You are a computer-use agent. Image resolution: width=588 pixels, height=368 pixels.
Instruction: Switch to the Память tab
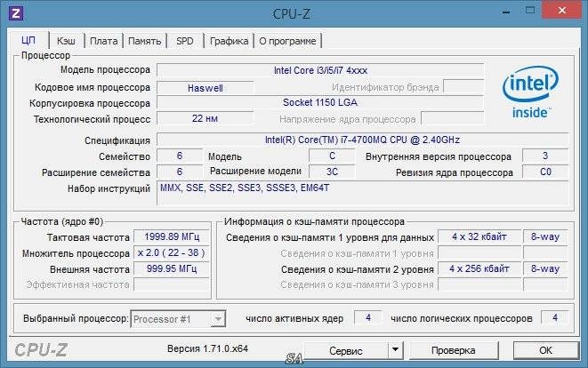coord(145,41)
